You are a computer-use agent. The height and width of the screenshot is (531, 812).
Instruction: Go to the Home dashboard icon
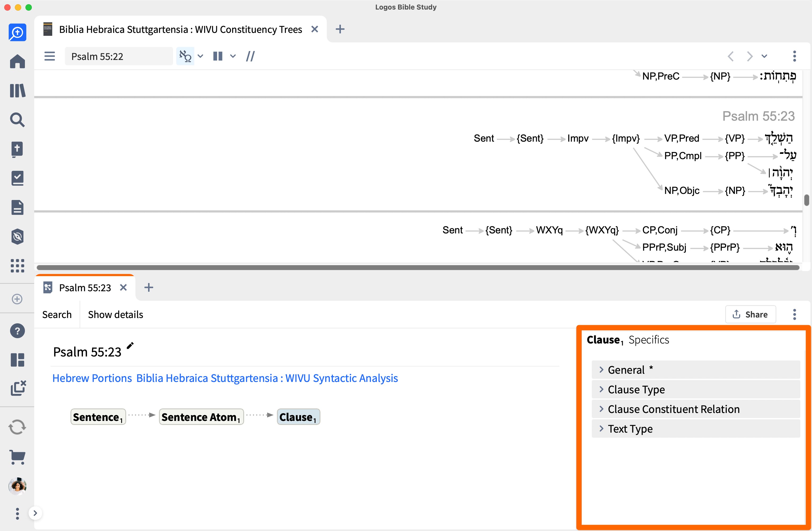point(17,62)
